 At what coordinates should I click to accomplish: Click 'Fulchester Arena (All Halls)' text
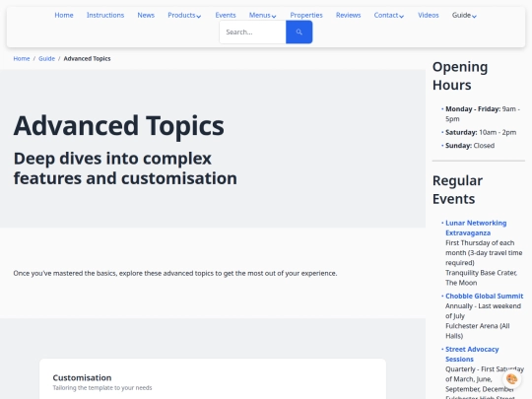click(478, 331)
